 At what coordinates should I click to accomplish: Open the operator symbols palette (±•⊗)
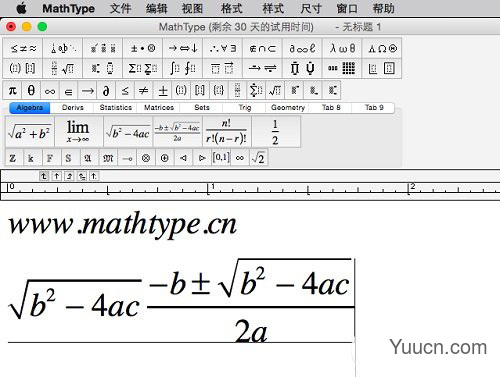coord(143,49)
